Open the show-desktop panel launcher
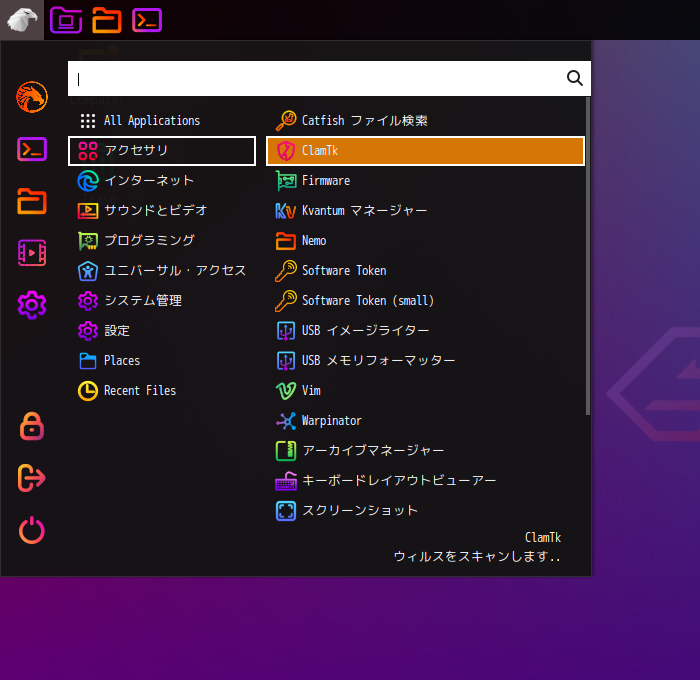This screenshot has width=700, height=680. (66, 20)
